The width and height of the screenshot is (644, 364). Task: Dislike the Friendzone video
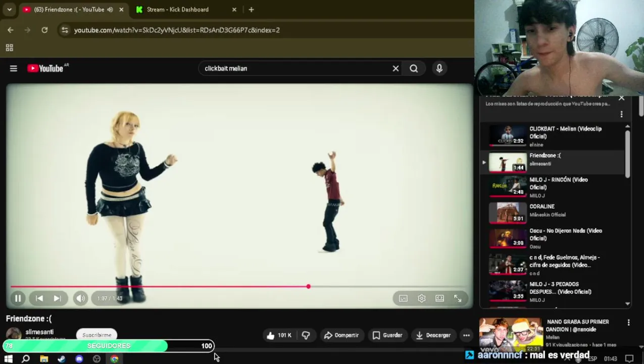tap(306, 335)
